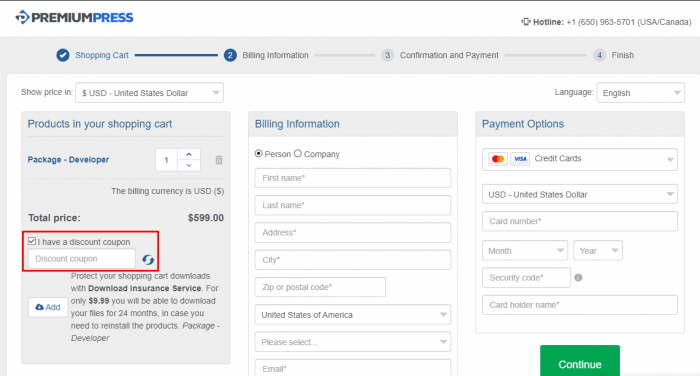Click the step 4 Finish circle

coord(599,55)
